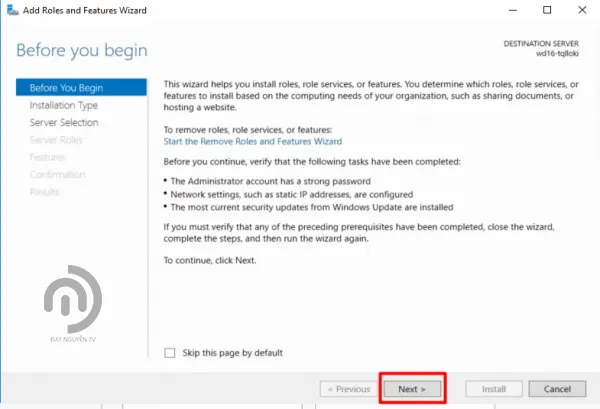Viewport: 600px width, 409px height.
Task: Open the 'Start the Remove Roles and Features Wizard' link
Action: [252, 141]
